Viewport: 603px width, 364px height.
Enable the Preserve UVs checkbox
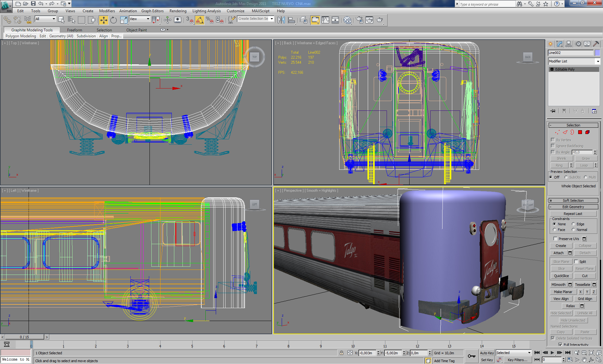click(x=555, y=239)
